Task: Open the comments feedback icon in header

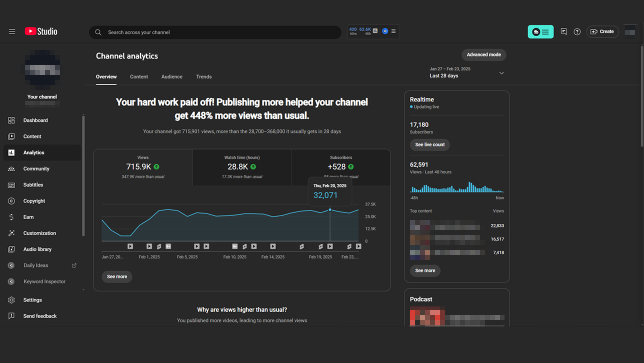Action: click(x=563, y=31)
